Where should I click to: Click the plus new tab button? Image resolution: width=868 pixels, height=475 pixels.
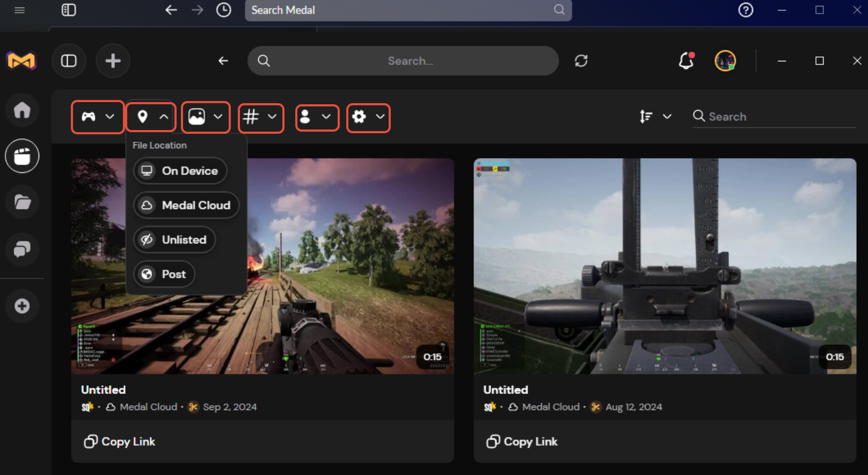click(x=113, y=61)
